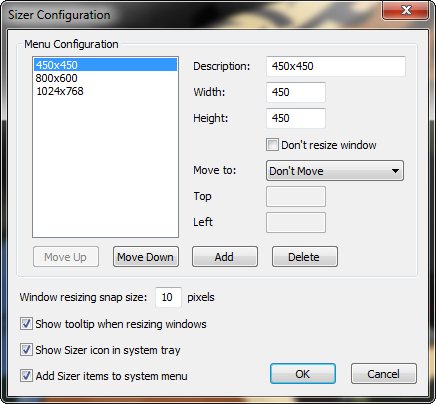Image resolution: width=436 pixels, height=404 pixels.
Task: Click the snap size pixels field
Action: [x=168, y=297]
